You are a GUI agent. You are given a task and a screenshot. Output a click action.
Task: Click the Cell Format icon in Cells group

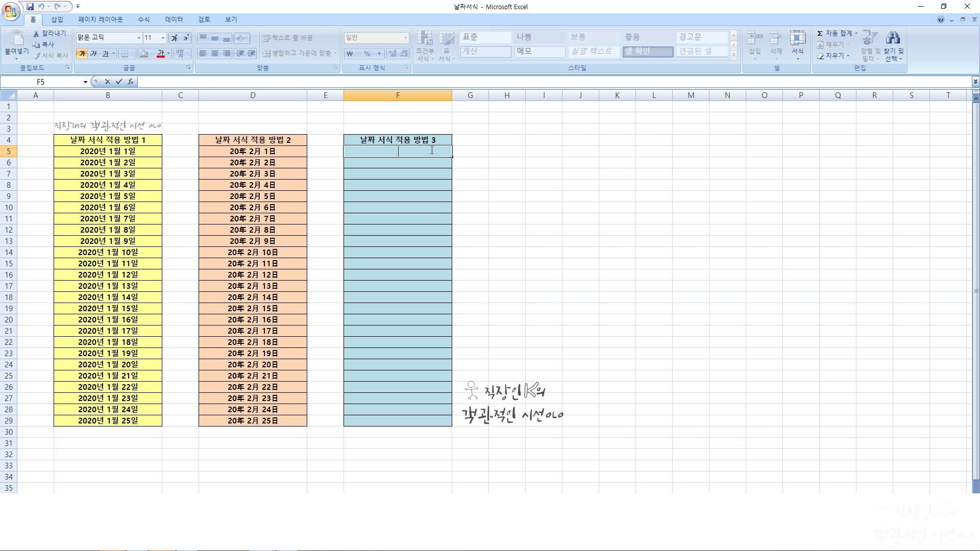pyautogui.click(x=797, y=38)
